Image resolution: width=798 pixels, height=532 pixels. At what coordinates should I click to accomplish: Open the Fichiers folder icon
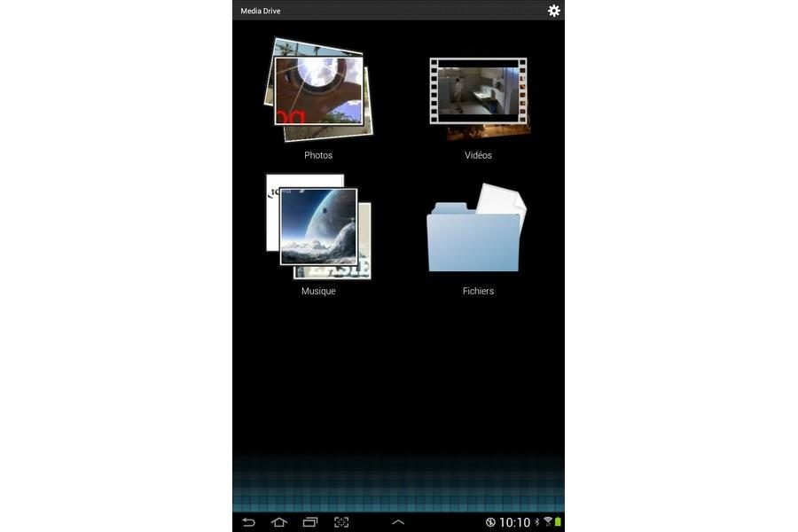coord(477,228)
